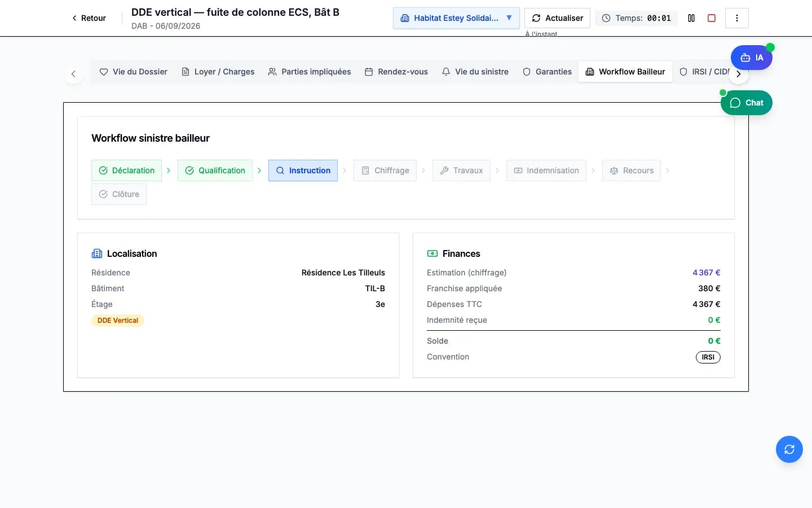Switch to the Loyer / Charges tab

pyautogui.click(x=218, y=72)
